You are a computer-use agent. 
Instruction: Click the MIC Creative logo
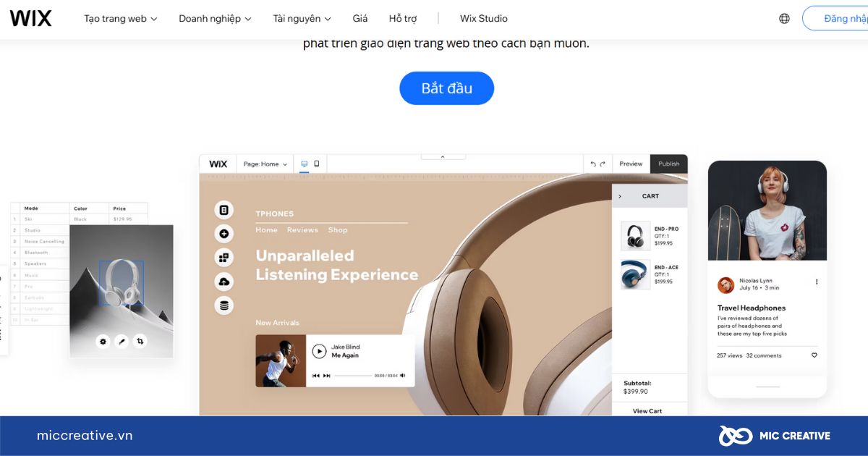(x=775, y=436)
